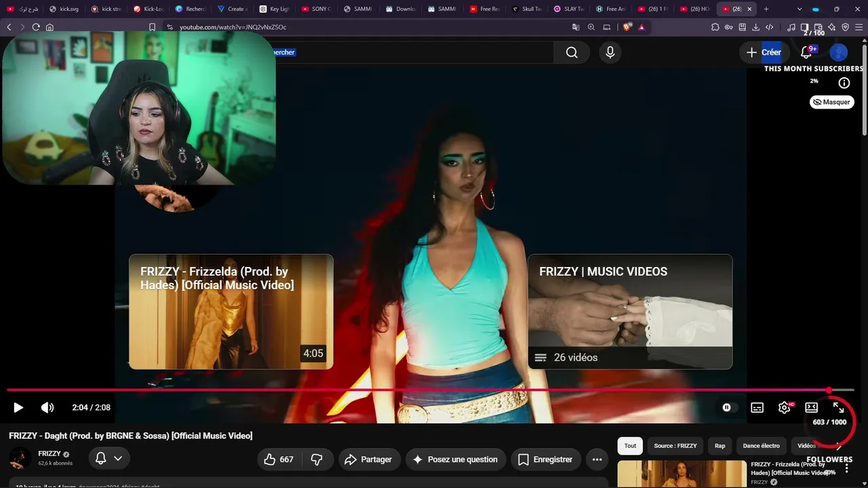The width and height of the screenshot is (868, 488).
Task: Switch to the kick.svg tab
Action: [x=65, y=9]
